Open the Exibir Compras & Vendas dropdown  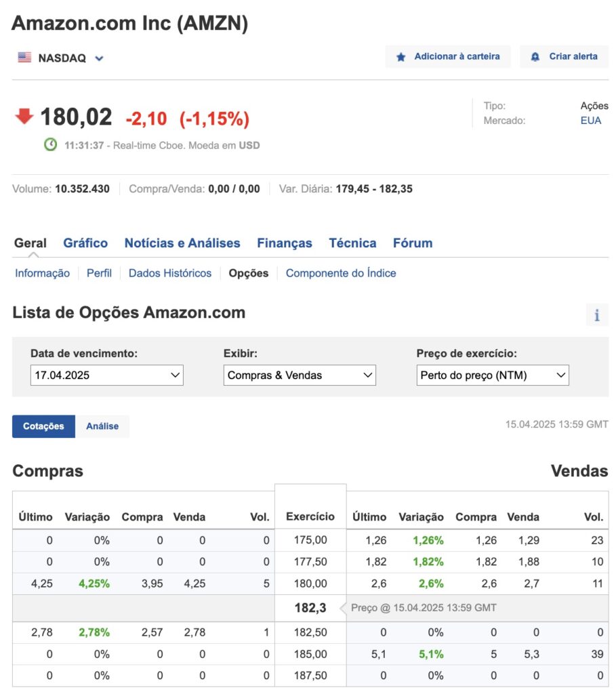coord(300,375)
